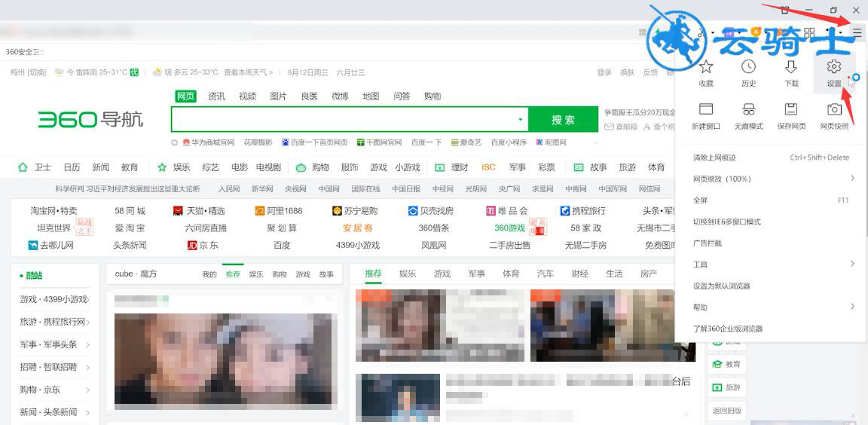Click the 理财 category icon
The height and width of the screenshot is (425, 868).
click(x=439, y=167)
